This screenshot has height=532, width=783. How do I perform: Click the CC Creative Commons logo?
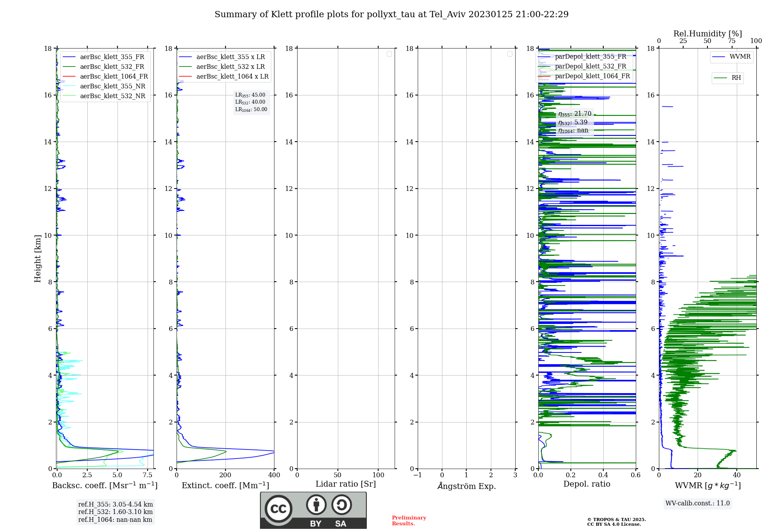pyautogui.click(x=278, y=509)
